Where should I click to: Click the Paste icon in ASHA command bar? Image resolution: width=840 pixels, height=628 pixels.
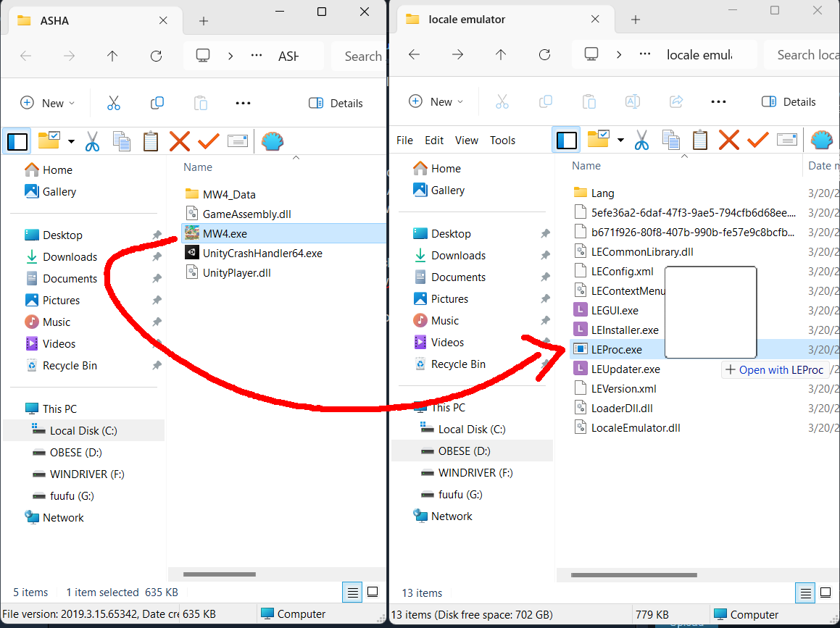(x=200, y=103)
